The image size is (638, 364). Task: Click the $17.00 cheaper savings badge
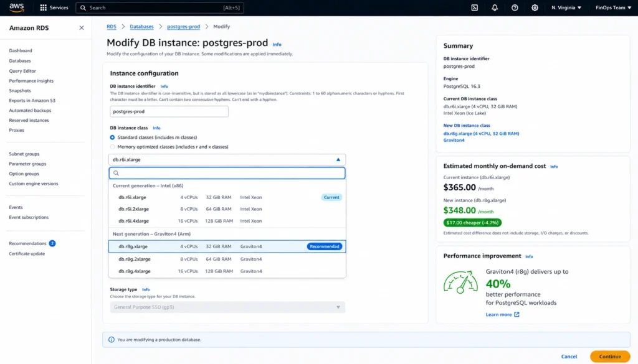[472, 223]
